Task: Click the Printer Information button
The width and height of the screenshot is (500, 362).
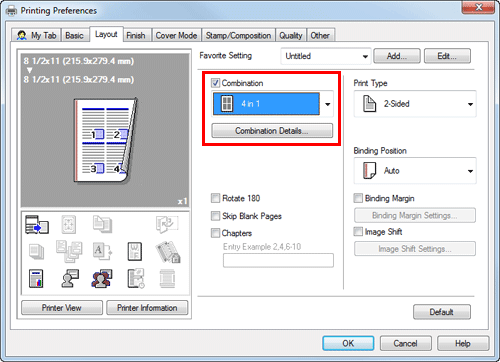Action: tap(147, 308)
